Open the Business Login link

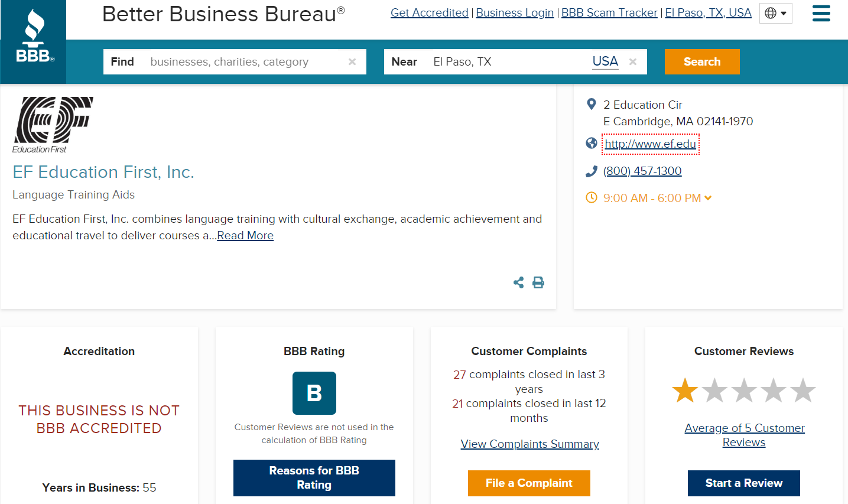coord(515,13)
